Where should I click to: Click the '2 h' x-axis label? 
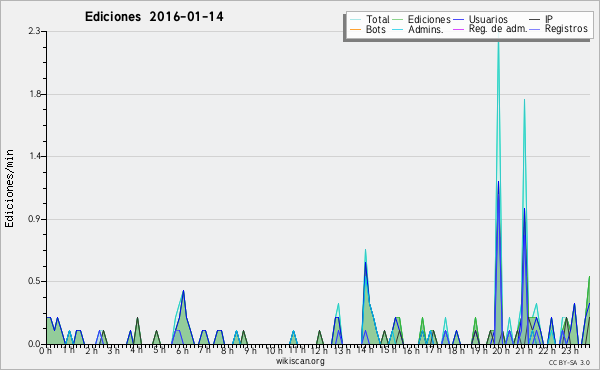click(91, 351)
